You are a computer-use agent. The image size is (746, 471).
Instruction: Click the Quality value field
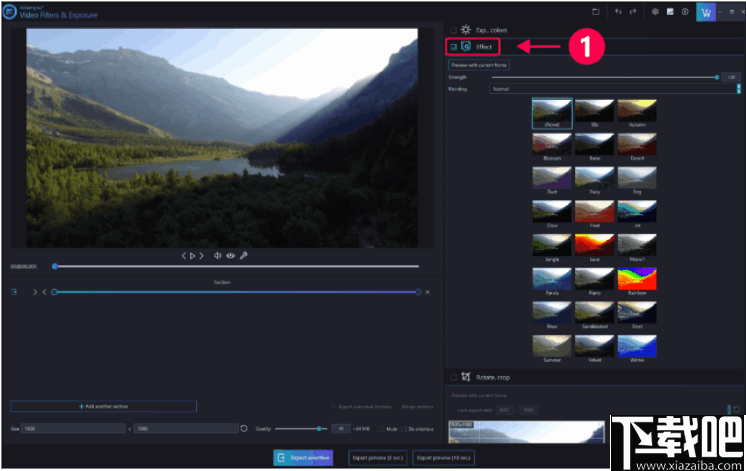[x=341, y=429]
